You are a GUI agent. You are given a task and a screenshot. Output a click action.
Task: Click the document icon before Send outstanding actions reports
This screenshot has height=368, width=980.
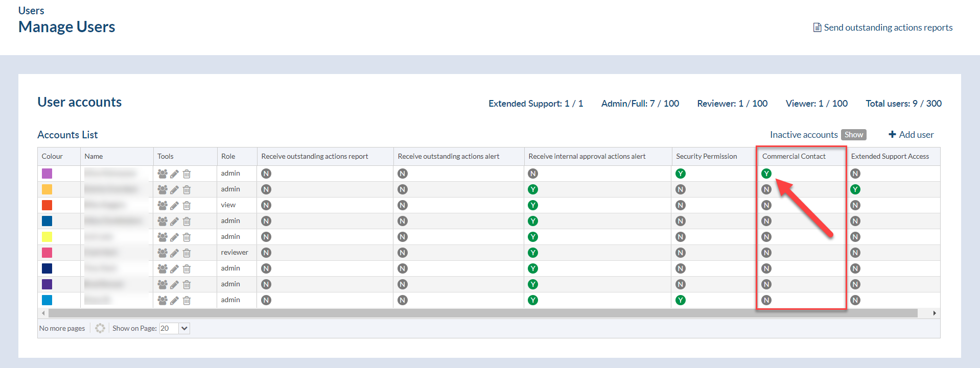pos(817,28)
